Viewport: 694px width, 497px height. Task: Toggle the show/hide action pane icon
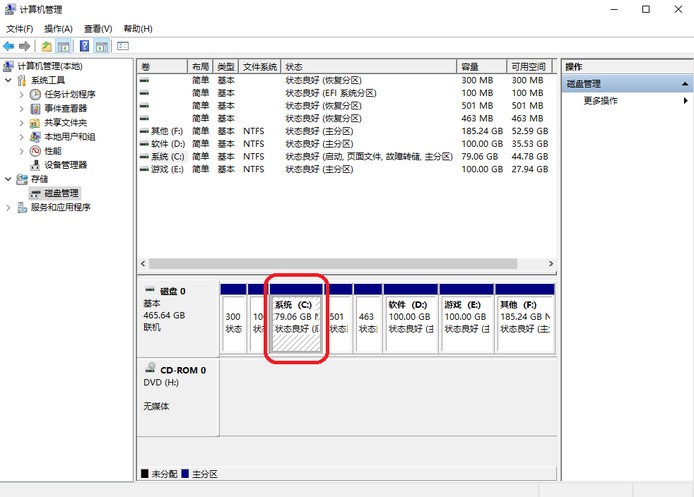[102, 46]
